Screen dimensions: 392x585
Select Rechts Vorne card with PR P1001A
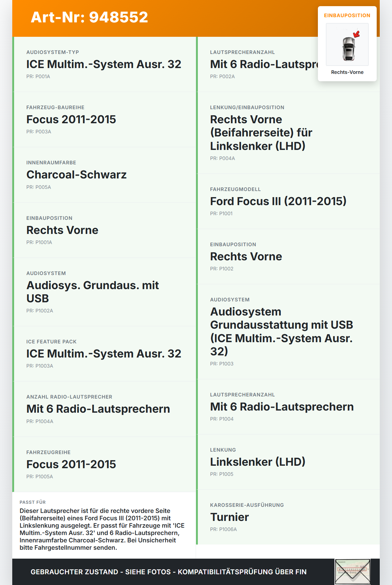pos(104,230)
